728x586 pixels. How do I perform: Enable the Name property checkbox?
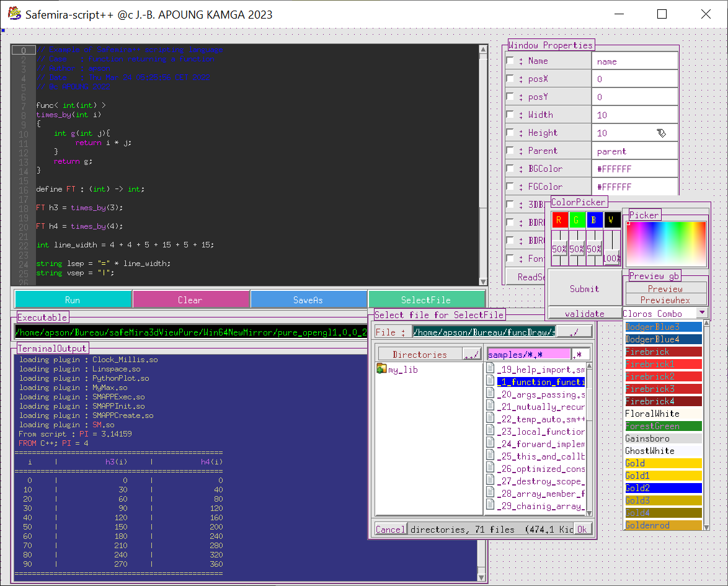pyautogui.click(x=510, y=61)
